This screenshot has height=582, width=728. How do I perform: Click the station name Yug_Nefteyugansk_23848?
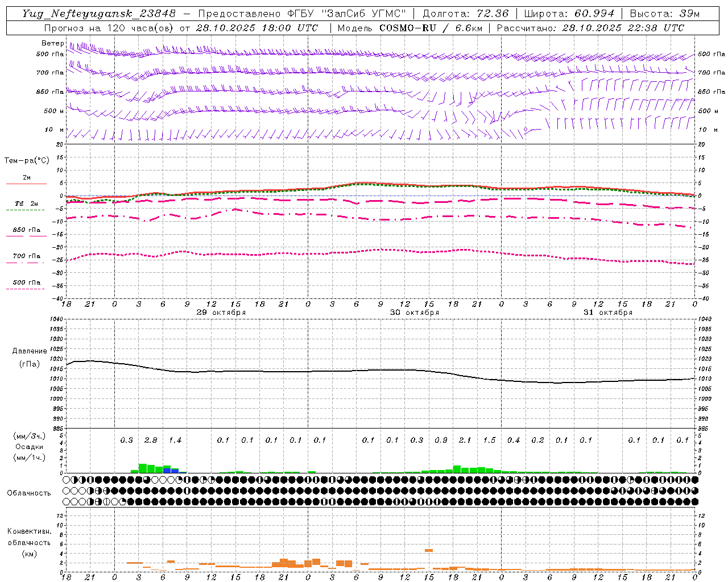coord(98,14)
